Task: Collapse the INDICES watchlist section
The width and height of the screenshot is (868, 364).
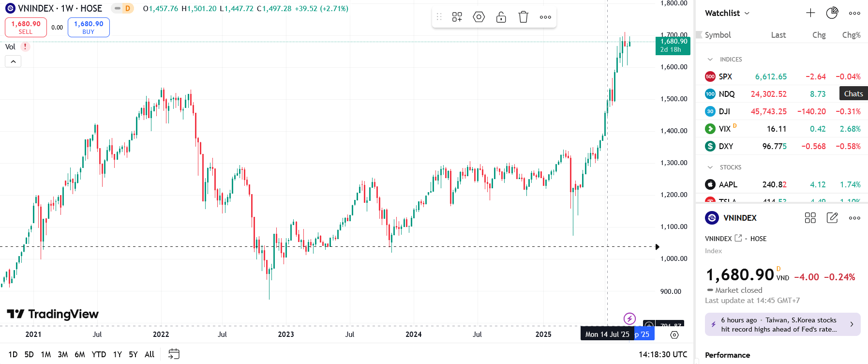Action: point(710,59)
